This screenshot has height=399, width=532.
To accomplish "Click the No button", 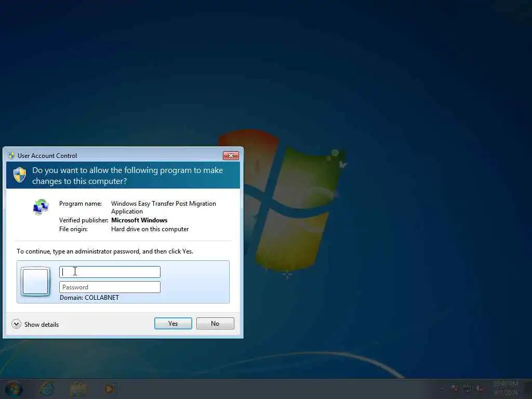I will pyautogui.click(x=215, y=323).
